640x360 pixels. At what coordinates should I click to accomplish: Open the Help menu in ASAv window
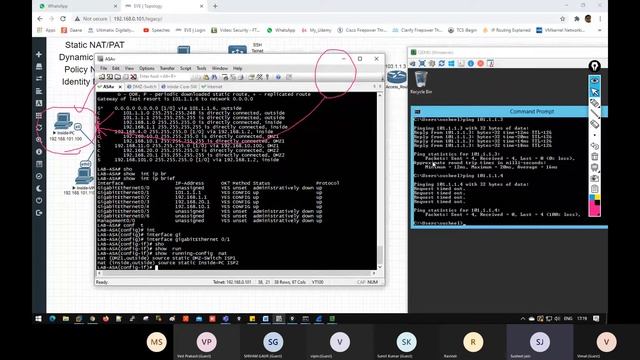pyautogui.click(x=238, y=68)
